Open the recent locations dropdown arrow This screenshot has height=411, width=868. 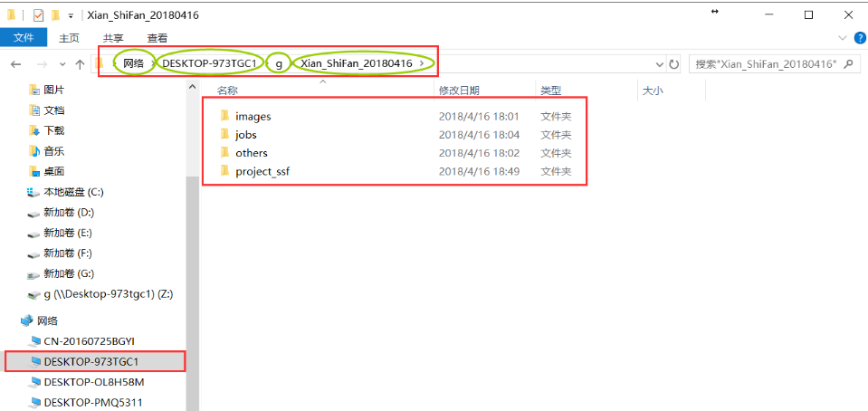(62, 64)
